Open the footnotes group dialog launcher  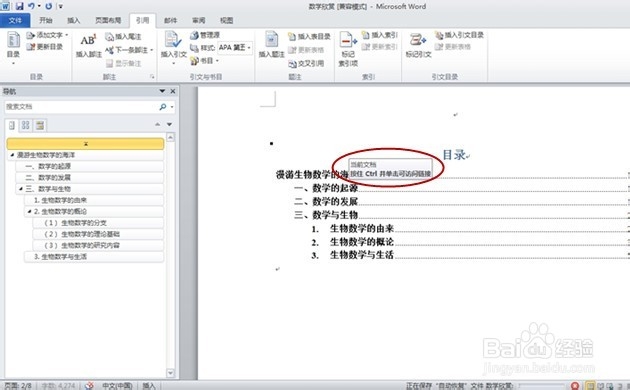coord(152,76)
